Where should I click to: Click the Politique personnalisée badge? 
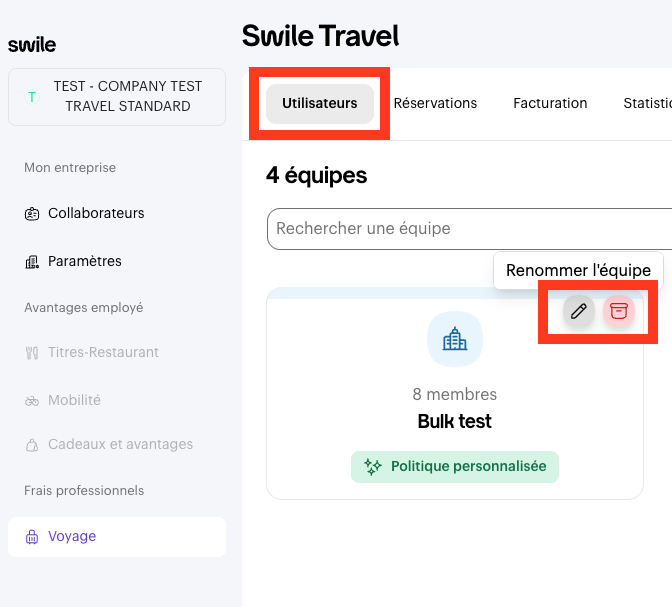click(x=455, y=466)
